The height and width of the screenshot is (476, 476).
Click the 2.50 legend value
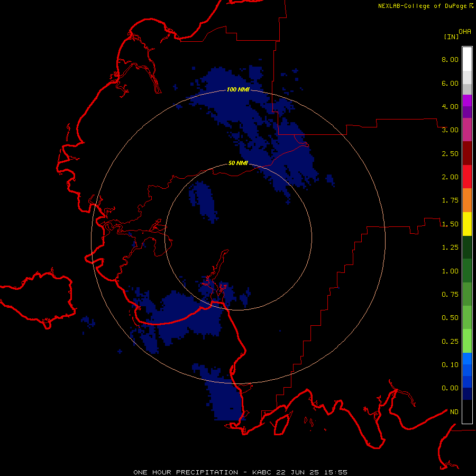pos(450,153)
